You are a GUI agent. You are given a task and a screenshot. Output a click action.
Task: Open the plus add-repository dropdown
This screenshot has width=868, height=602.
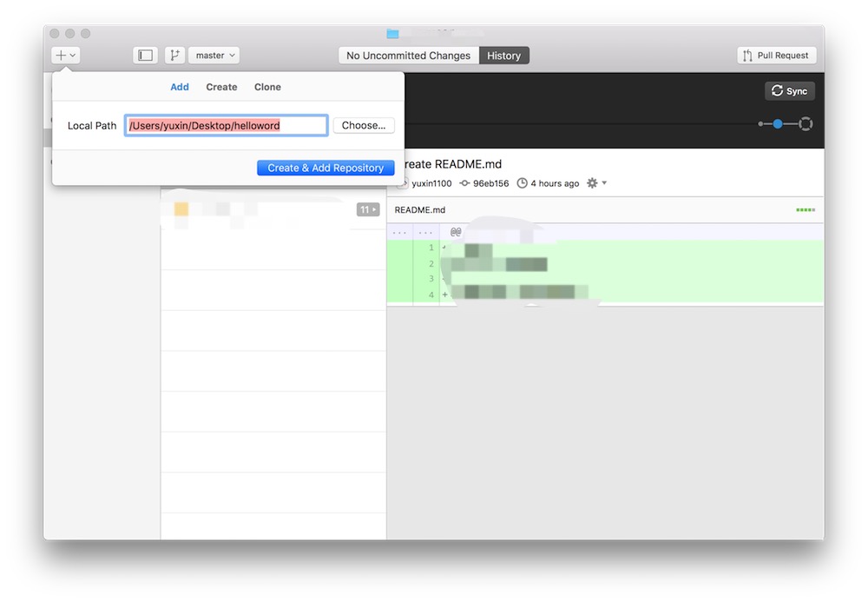pos(66,55)
